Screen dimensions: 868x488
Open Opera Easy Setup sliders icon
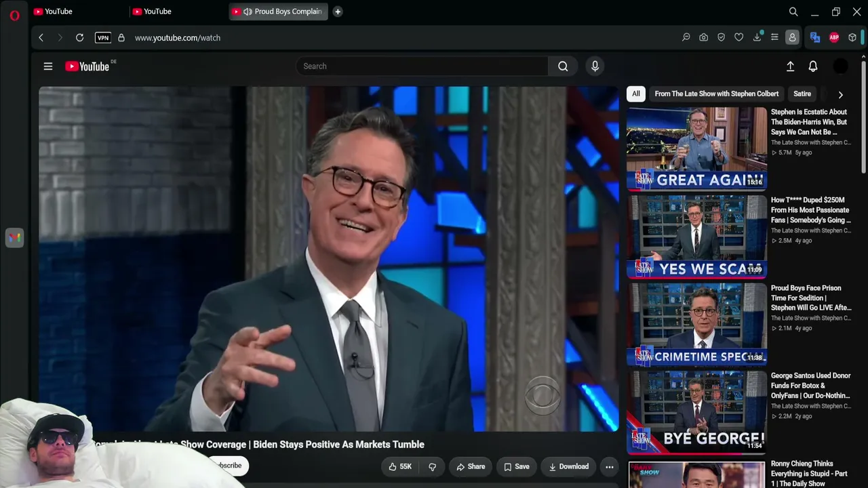coord(774,38)
